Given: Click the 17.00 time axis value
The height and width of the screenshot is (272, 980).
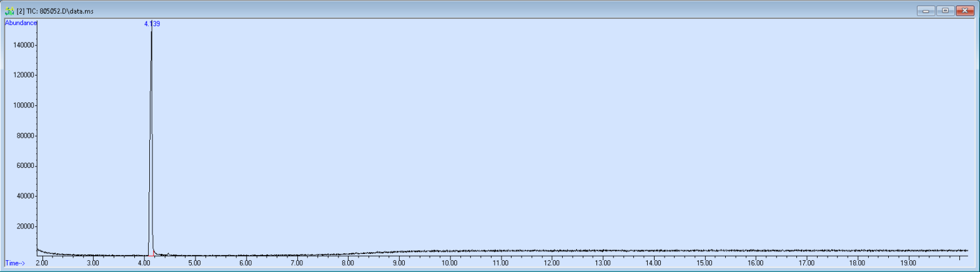Looking at the screenshot, I should point(806,263).
